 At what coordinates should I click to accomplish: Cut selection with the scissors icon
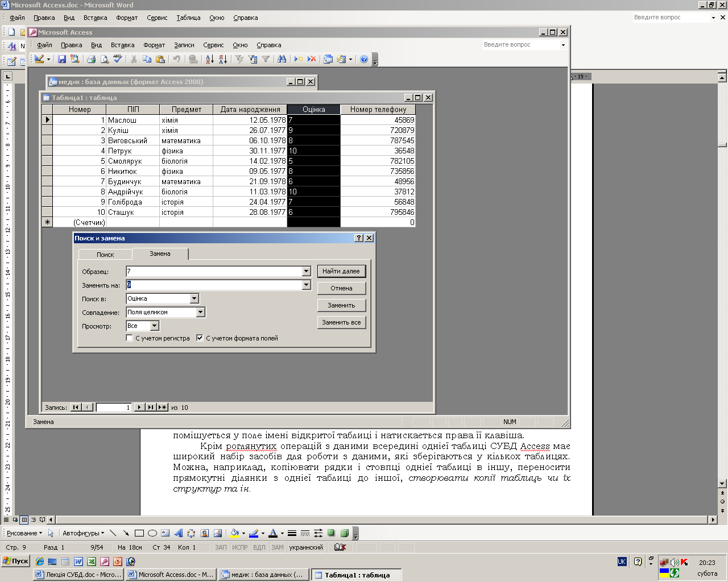(134, 59)
